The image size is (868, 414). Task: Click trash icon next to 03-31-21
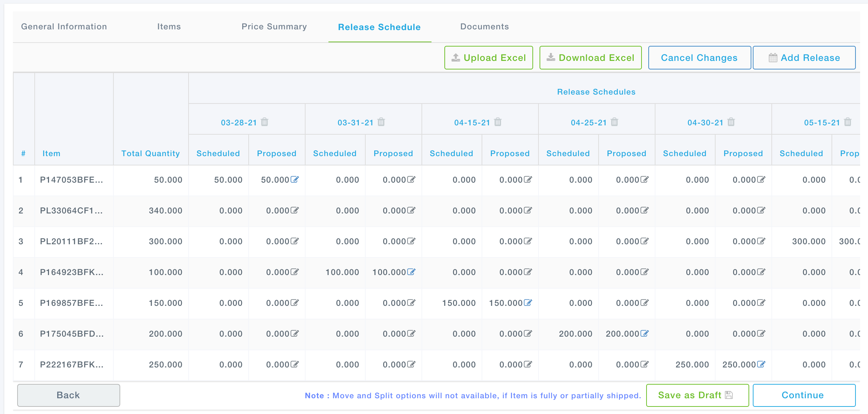[x=381, y=122]
